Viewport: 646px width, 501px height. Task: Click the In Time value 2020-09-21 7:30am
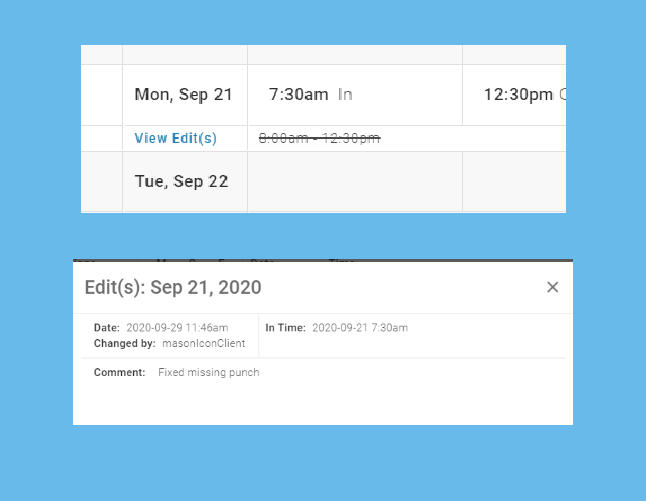tap(359, 327)
